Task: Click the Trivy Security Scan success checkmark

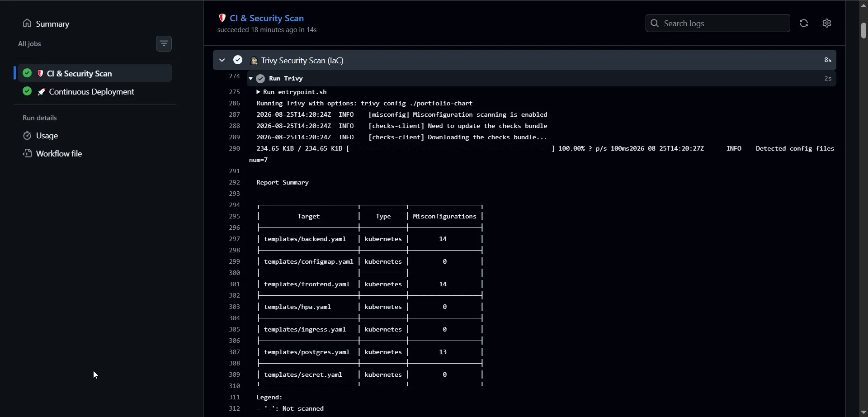Action: [238, 60]
